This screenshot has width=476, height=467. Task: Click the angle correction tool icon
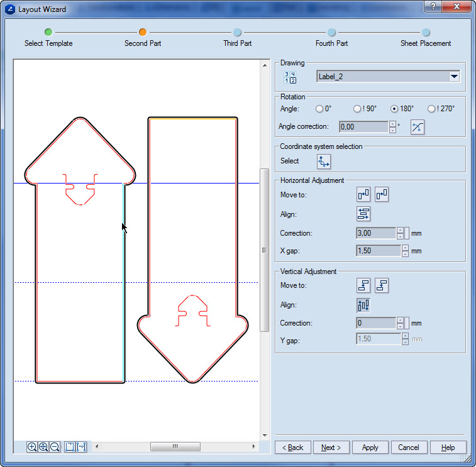(418, 127)
